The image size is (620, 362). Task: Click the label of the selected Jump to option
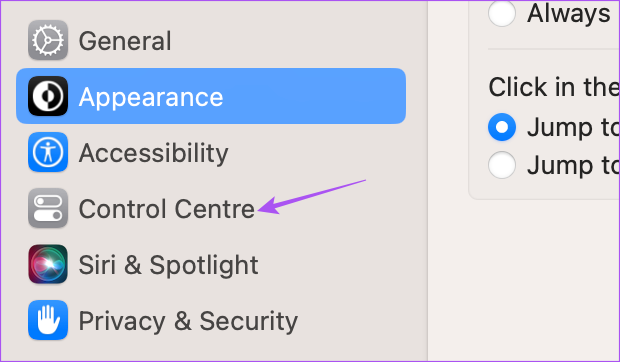point(573,128)
